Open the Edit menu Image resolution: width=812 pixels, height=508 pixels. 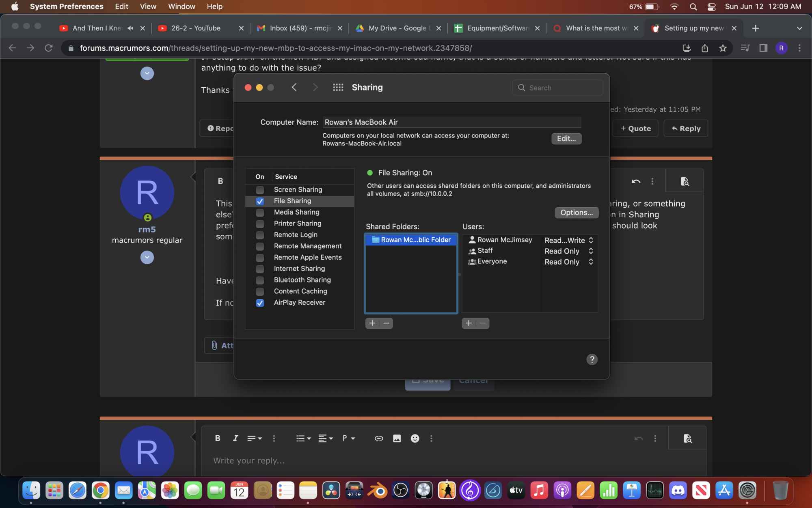121,7
